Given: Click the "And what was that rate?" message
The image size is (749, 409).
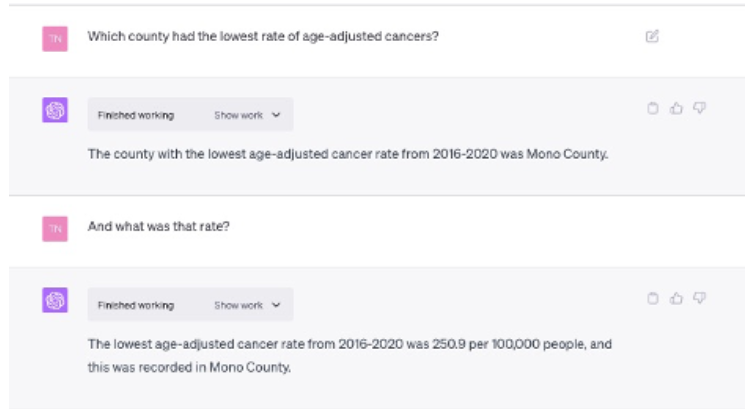Looking at the screenshot, I should tap(159, 227).
